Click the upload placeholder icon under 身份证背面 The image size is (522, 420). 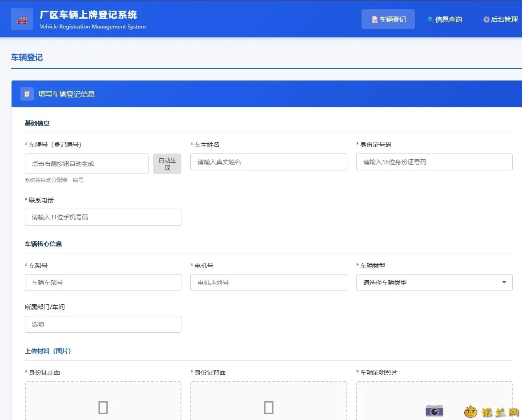tap(269, 408)
